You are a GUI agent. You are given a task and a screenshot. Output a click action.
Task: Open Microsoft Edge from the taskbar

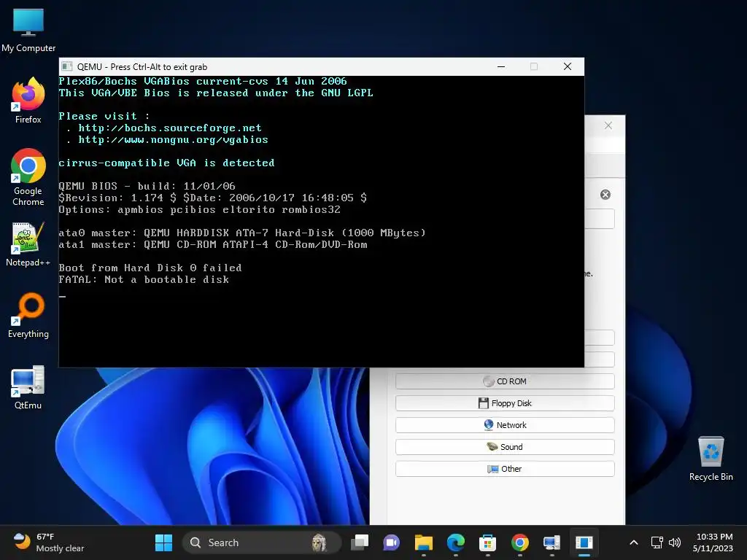pyautogui.click(x=455, y=542)
